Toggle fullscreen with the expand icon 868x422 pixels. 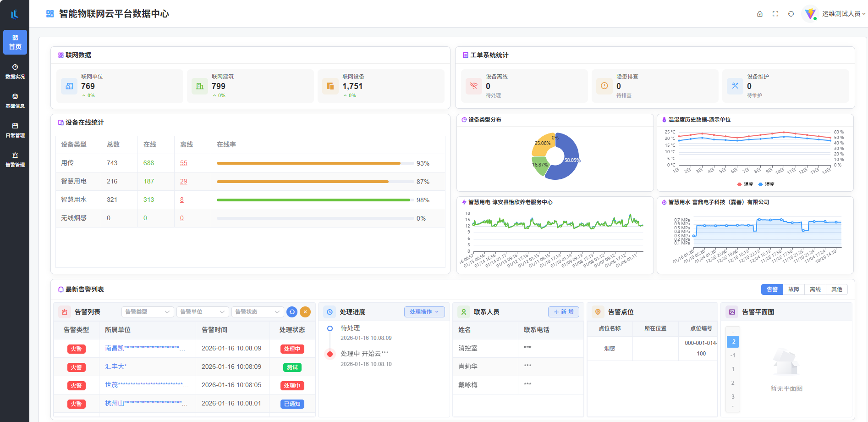[775, 14]
